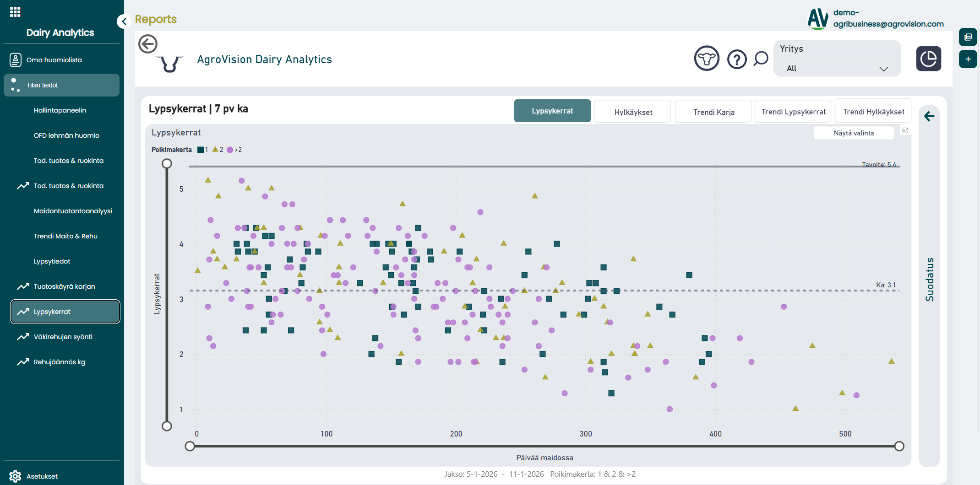Toggle legend series 2 triangle
Screen dimensions: 980x485
tap(215, 150)
